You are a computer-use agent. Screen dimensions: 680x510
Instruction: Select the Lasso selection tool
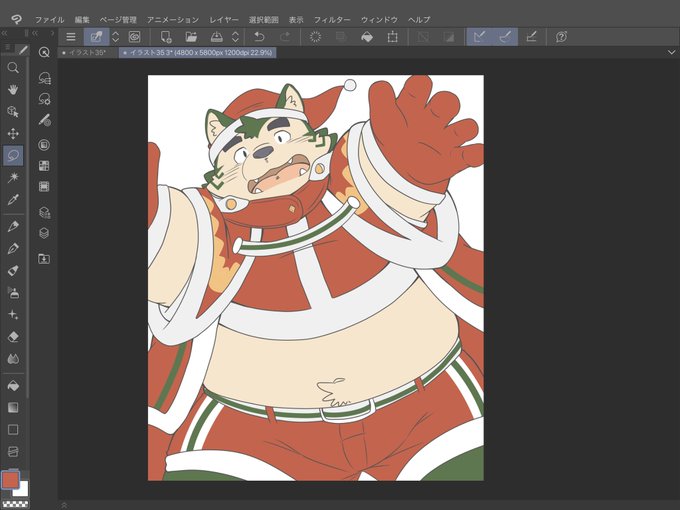[13, 155]
